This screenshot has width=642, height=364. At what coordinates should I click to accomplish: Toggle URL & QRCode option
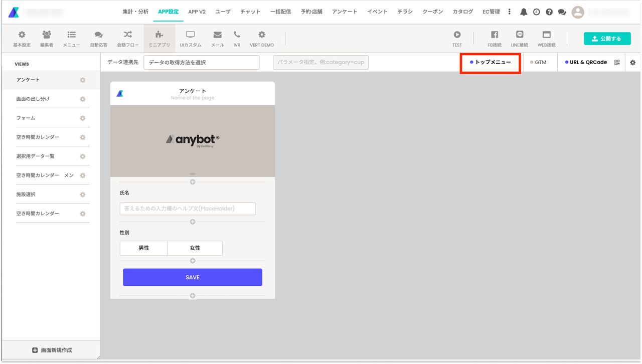coord(586,63)
